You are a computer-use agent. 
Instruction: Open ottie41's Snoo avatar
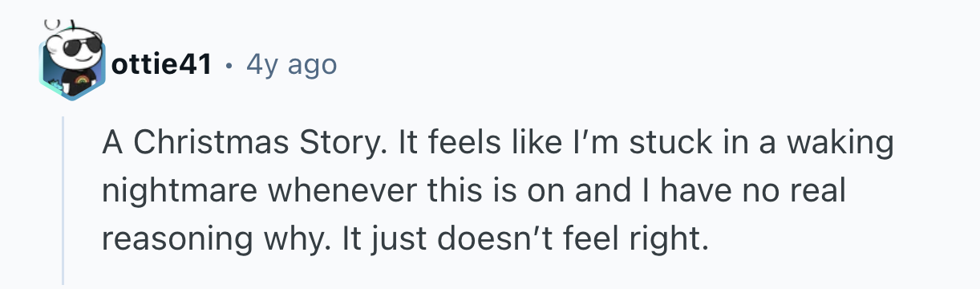pos(72,61)
